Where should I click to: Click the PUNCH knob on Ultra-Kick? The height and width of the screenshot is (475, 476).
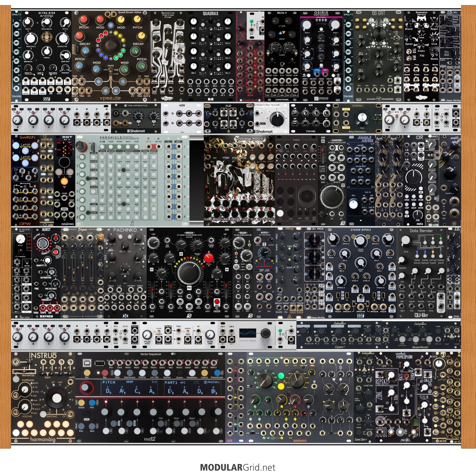[x=47, y=51]
